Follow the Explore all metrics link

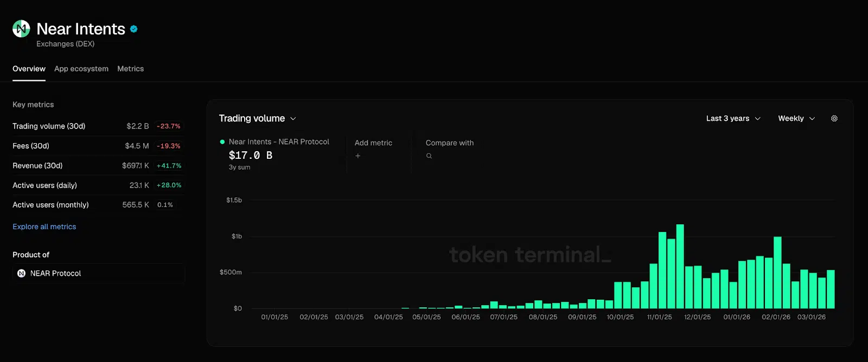pyautogui.click(x=44, y=227)
